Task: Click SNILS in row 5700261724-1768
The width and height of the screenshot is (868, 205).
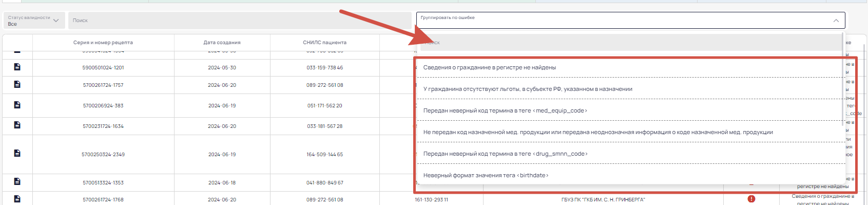Action: pos(325,200)
